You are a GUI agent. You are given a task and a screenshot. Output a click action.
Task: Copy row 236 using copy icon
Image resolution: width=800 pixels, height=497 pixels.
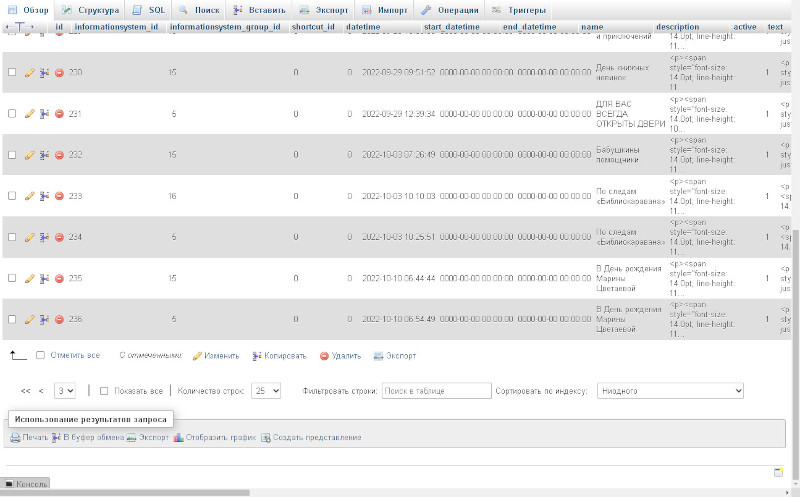click(x=44, y=319)
